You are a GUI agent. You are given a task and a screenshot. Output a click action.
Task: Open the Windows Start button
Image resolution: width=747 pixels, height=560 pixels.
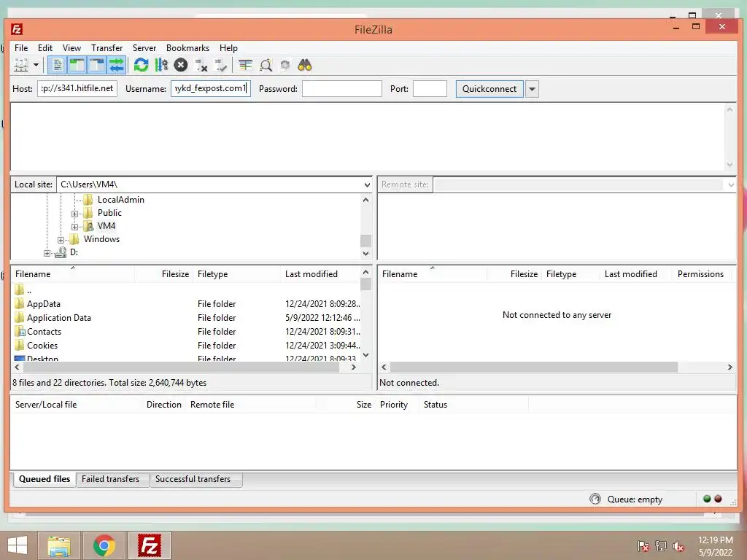point(18,545)
